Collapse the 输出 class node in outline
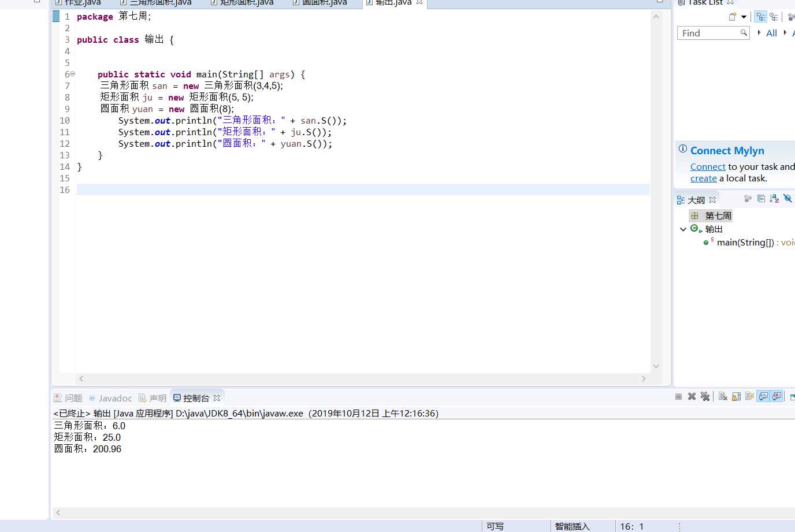The image size is (795, 532). click(683, 229)
